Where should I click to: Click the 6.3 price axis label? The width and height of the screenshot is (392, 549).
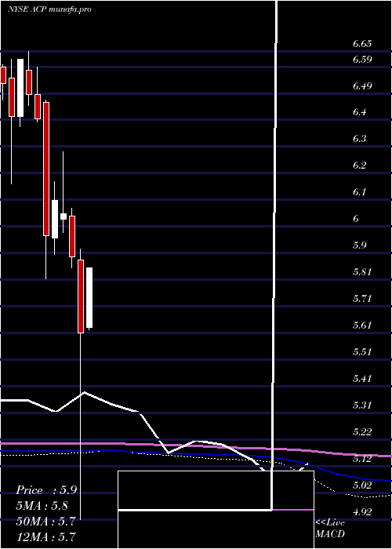point(359,139)
